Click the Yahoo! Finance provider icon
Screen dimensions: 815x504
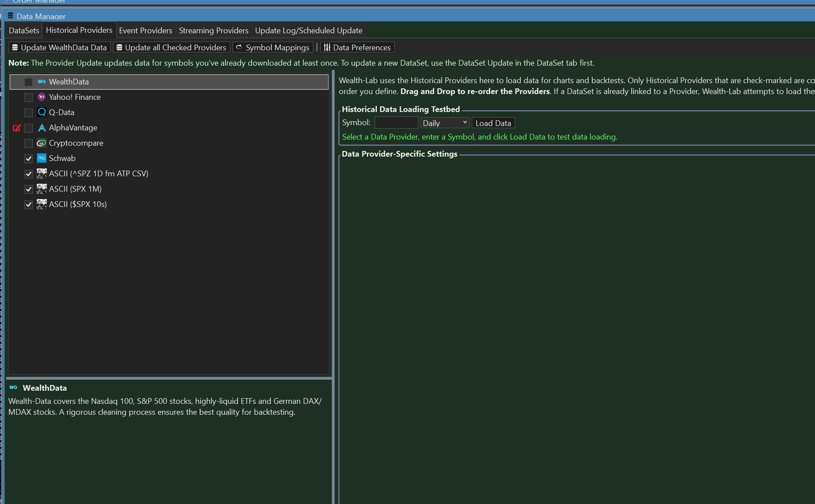[x=42, y=97]
